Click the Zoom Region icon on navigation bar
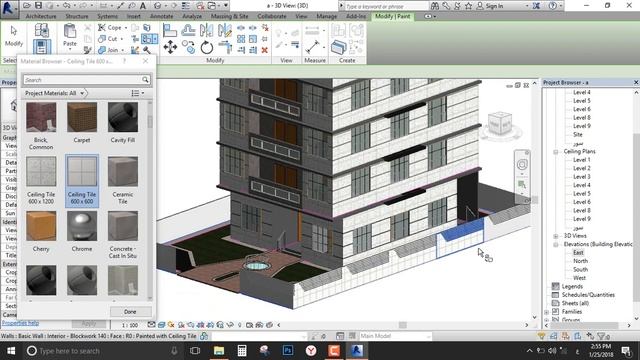Screen dimensions: 640x360 click(522, 184)
